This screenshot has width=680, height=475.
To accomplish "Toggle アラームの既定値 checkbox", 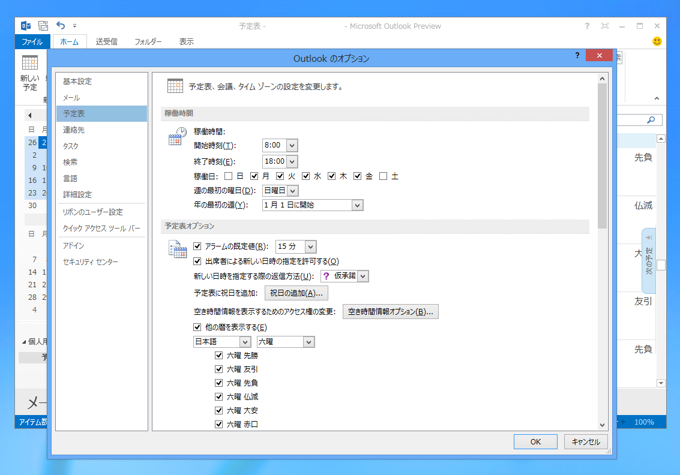I will point(197,246).
